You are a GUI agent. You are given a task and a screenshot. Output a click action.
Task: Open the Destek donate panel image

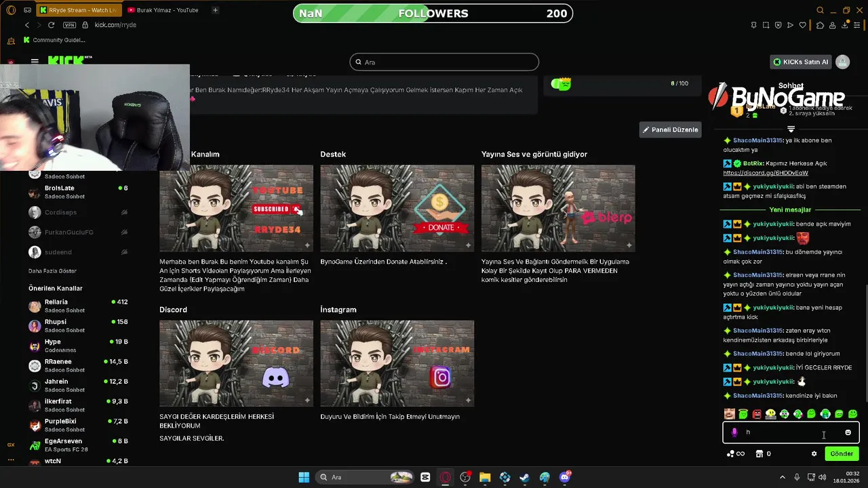click(397, 208)
